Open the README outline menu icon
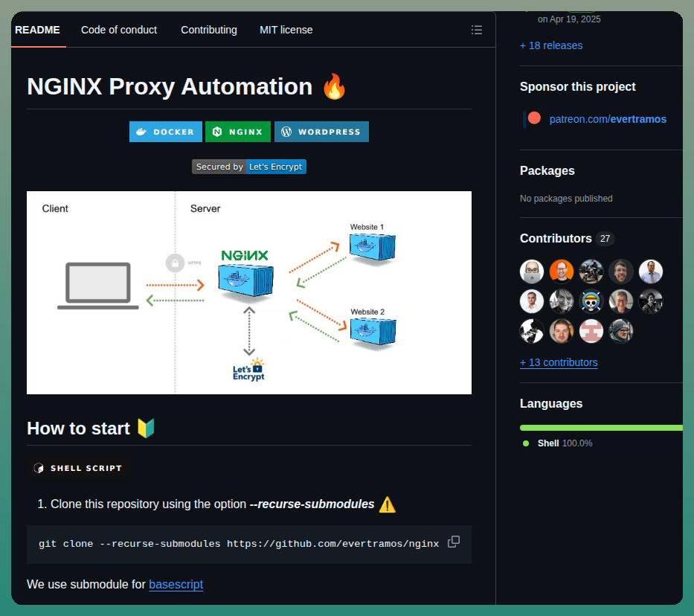The height and width of the screenshot is (616, 694). click(477, 30)
